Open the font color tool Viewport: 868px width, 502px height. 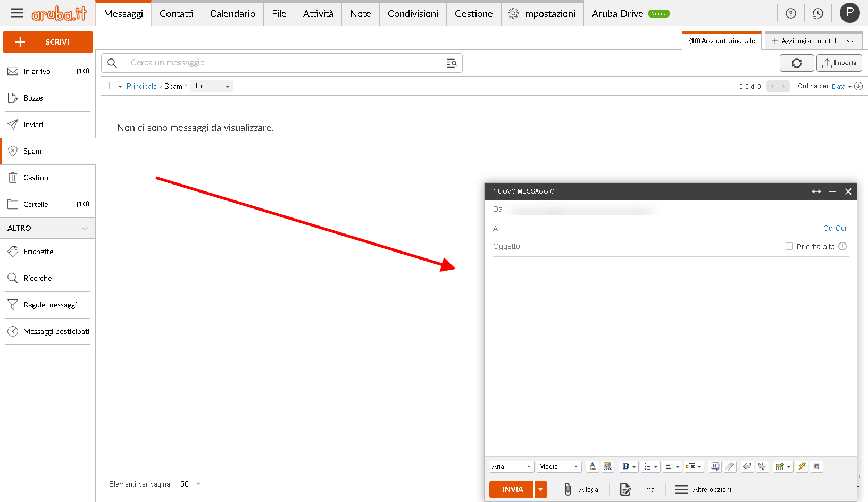click(x=591, y=466)
